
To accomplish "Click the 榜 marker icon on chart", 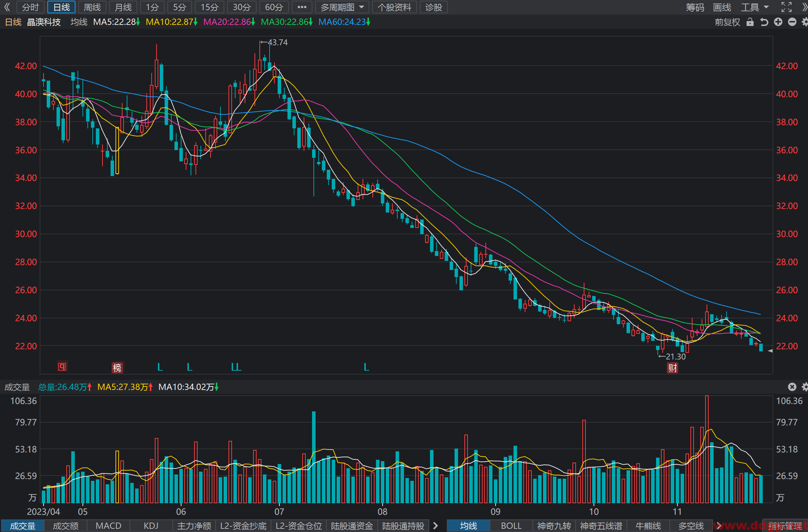I will 117,368.
